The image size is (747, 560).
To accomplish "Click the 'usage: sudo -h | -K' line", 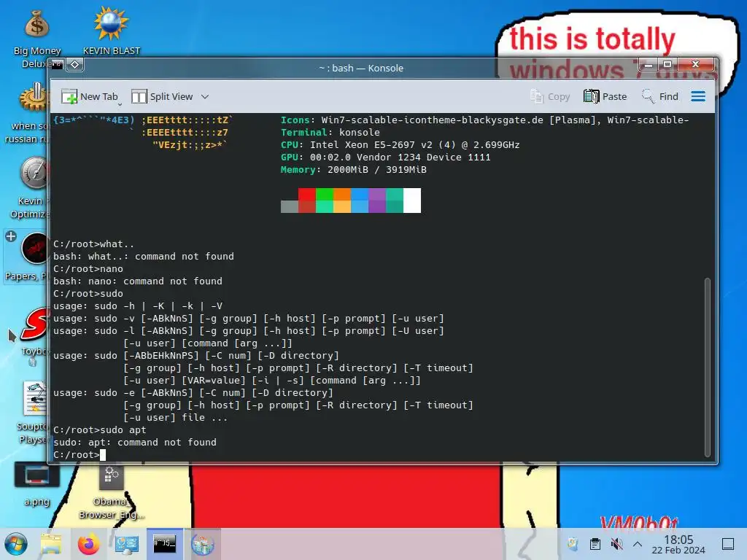I will tap(138, 306).
